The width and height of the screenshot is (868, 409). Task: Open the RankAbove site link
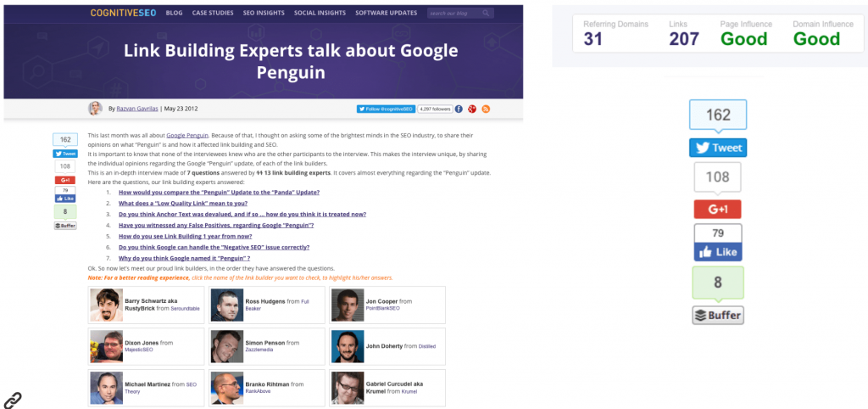tap(258, 391)
